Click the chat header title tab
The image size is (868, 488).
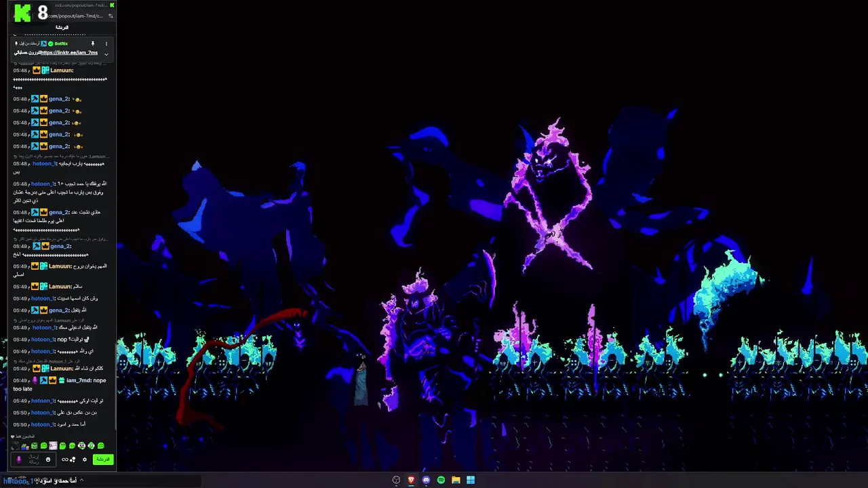click(62, 27)
